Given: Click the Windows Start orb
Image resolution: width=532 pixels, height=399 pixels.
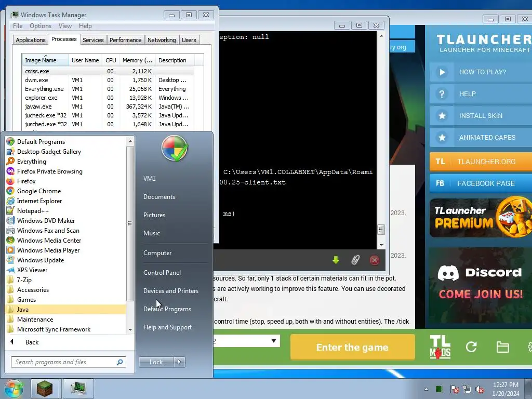Looking at the screenshot, I should (14, 389).
